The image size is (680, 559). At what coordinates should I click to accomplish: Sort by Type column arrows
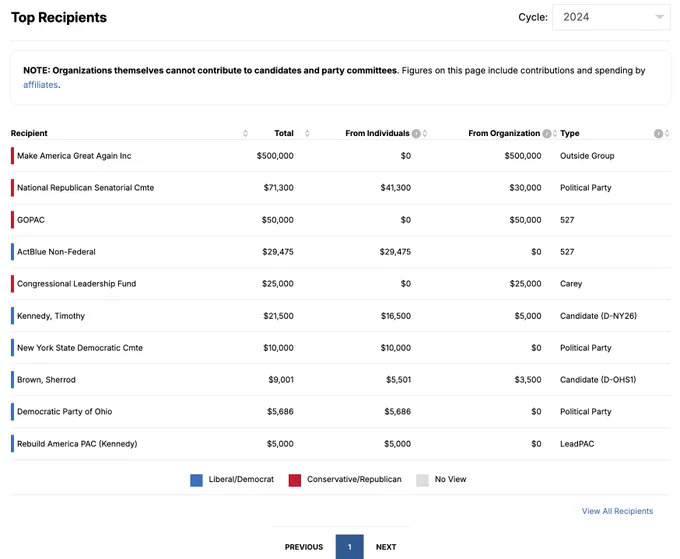point(667,134)
